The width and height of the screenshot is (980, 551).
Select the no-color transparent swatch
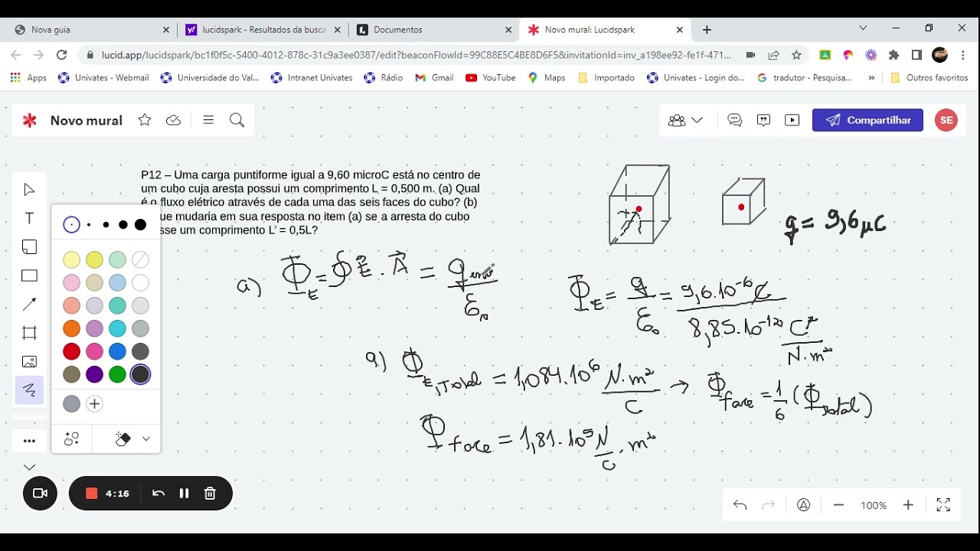[x=140, y=260]
